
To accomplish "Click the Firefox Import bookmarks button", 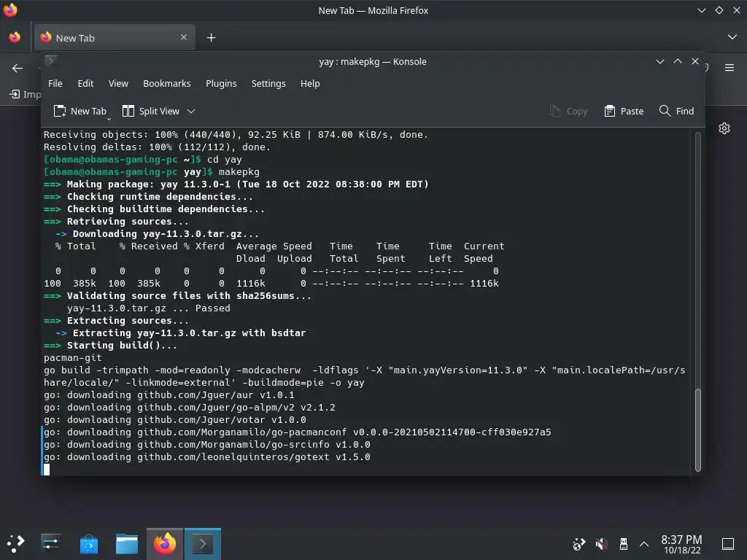I will [25, 94].
